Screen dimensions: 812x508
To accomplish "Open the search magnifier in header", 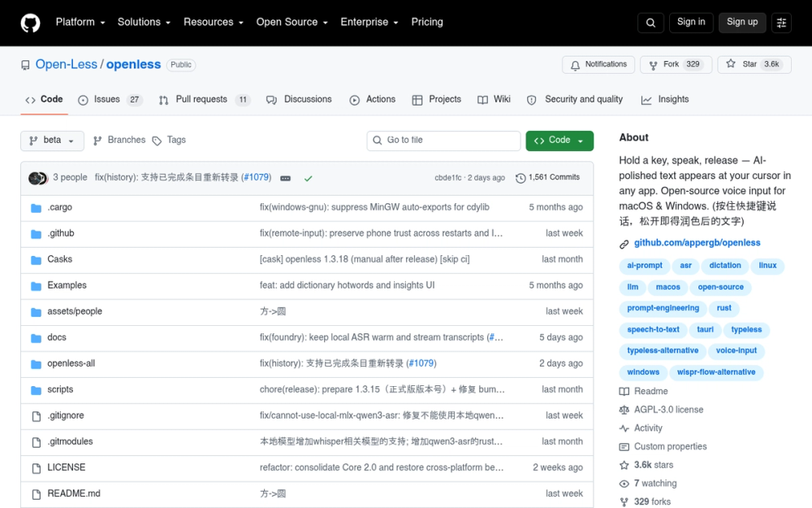I will point(650,23).
